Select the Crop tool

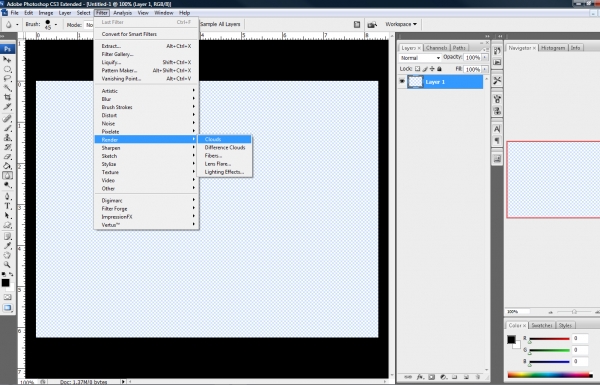click(7, 98)
